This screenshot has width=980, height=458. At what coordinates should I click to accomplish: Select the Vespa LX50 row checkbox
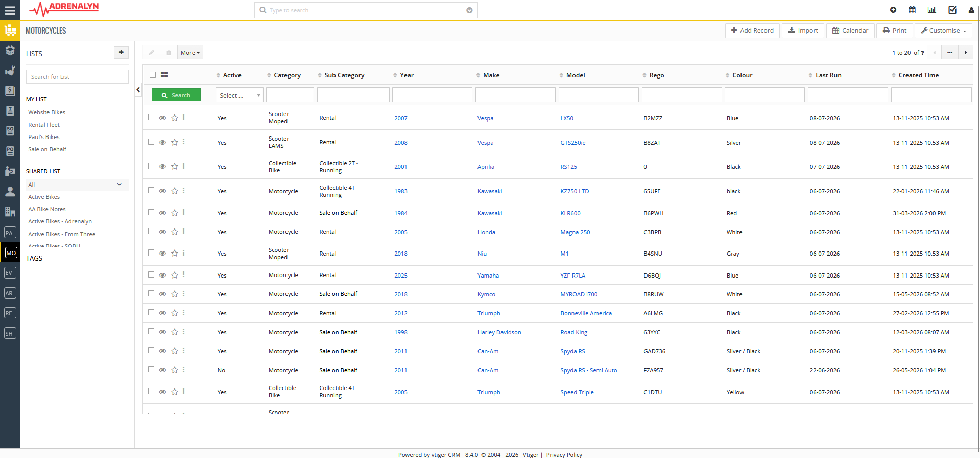click(x=151, y=117)
